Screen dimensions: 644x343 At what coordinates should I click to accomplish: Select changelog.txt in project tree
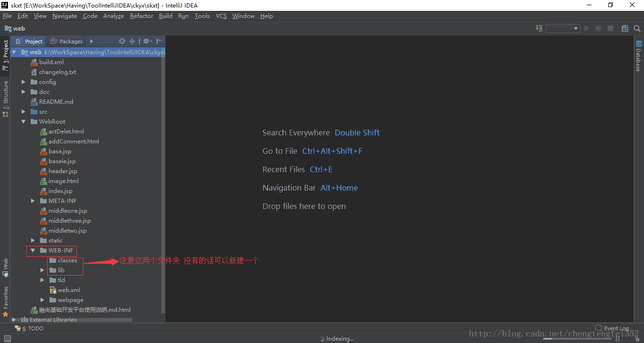53,72
